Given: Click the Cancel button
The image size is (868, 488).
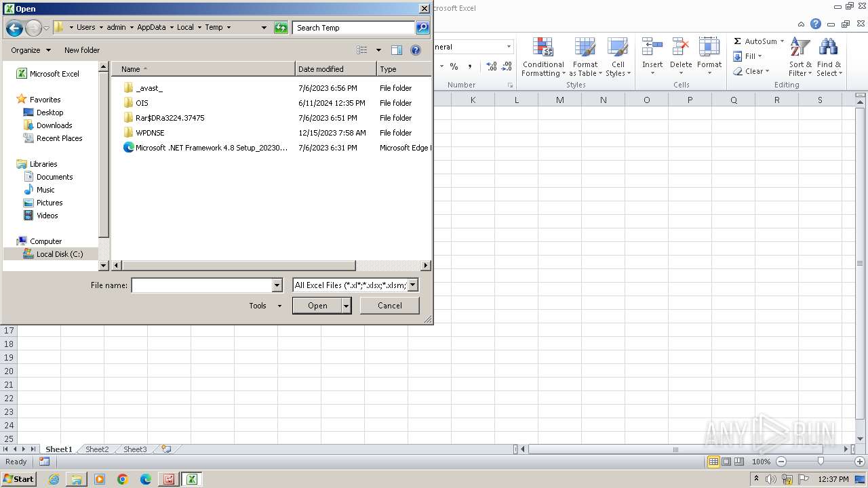Looking at the screenshot, I should coord(390,306).
